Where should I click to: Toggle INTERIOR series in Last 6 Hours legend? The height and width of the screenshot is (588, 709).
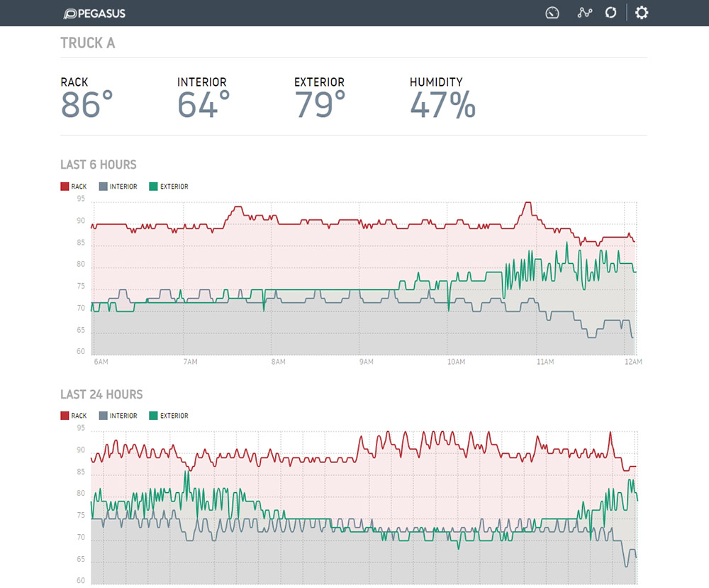pos(118,187)
